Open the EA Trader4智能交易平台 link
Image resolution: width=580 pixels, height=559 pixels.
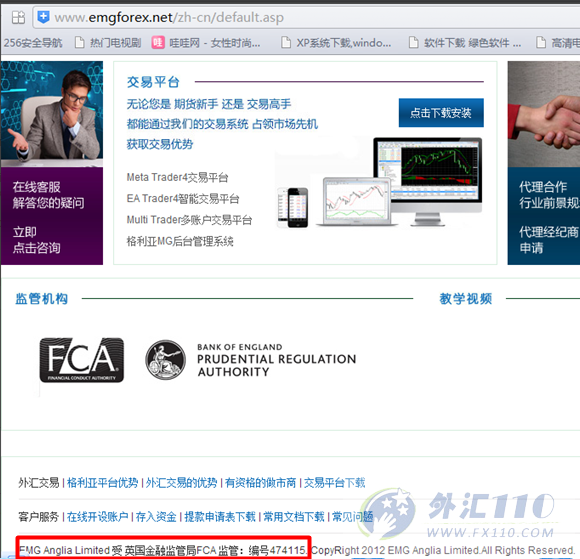tap(183, 199)
